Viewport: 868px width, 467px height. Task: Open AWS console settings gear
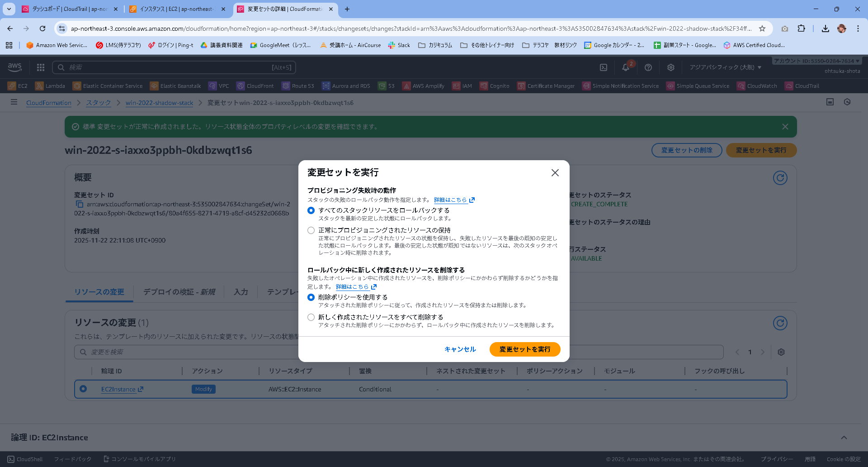671,67
